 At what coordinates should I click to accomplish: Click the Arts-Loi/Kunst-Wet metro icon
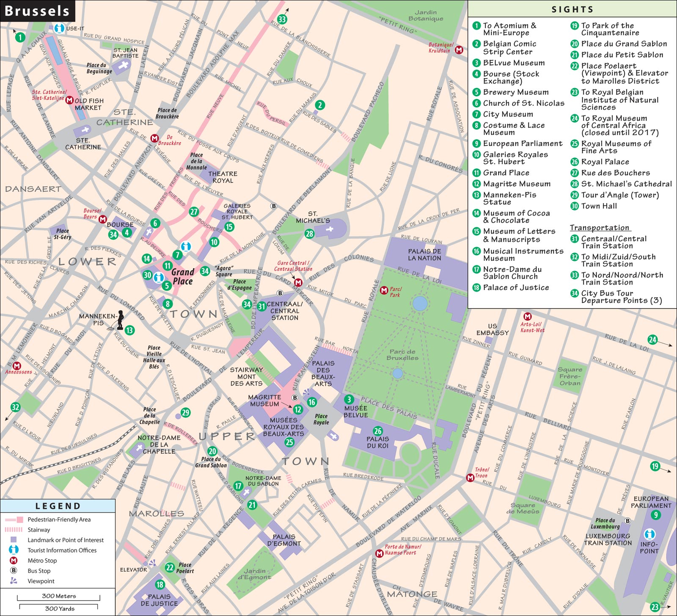point(528,317)
